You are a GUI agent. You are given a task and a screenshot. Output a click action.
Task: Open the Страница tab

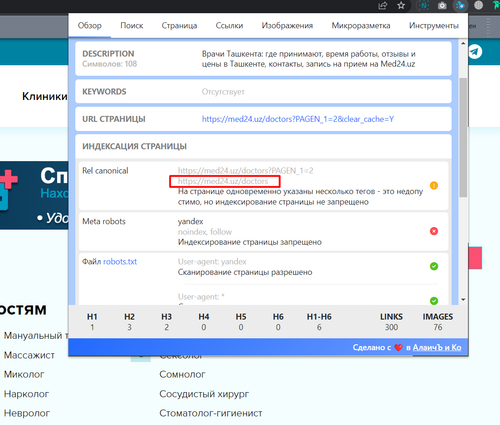point(179,26)
